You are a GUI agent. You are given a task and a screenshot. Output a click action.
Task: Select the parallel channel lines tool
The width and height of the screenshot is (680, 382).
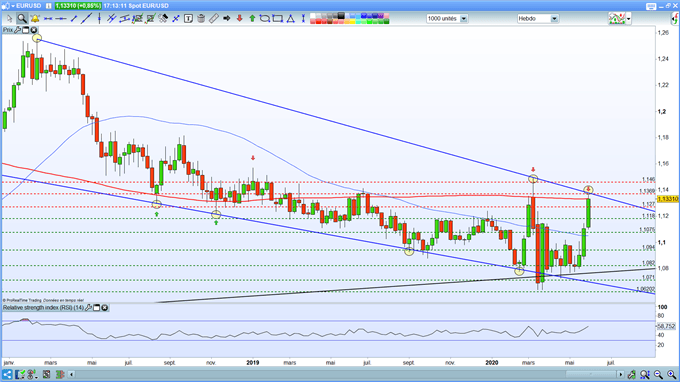pos(112,18)
